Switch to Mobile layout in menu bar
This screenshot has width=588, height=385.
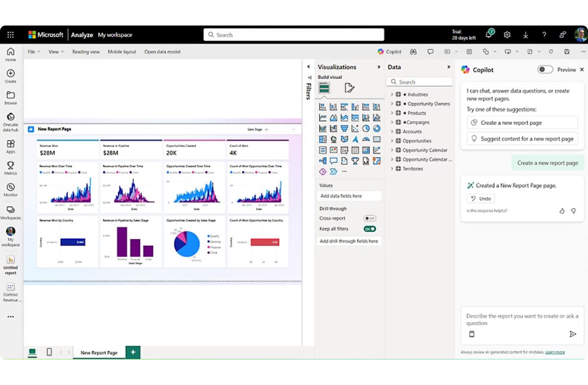[x=122, y=51]
